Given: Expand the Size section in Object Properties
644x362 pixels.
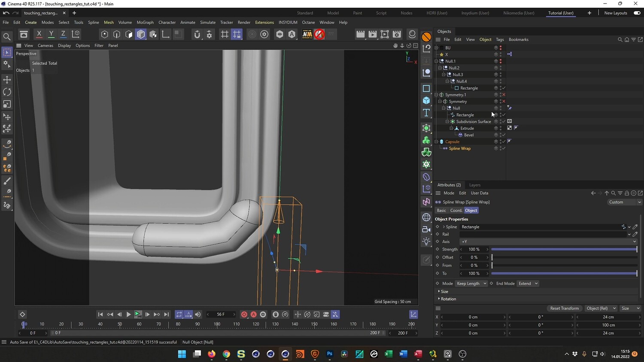Looking at the screenshot, I should [x=444, y=291].
